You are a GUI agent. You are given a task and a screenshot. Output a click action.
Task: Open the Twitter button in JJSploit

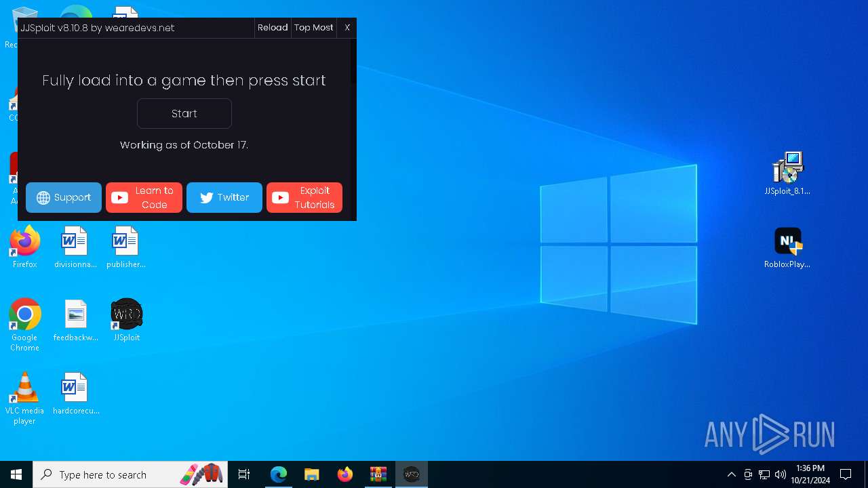(x=224, y=197)
